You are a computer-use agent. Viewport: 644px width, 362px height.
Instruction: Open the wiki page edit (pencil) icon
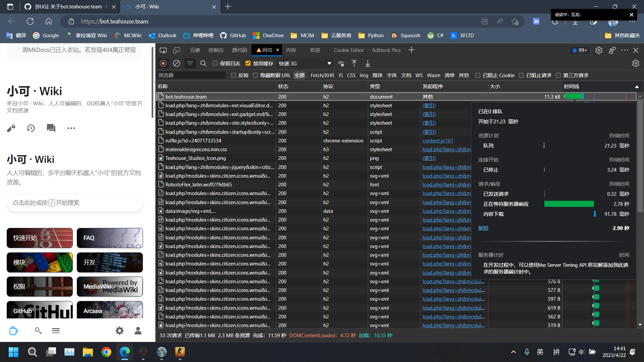click(11, 128)
